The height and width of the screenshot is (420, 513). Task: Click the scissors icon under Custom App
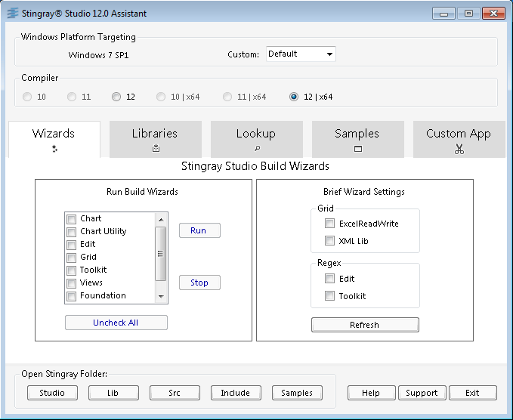(459, 149)
